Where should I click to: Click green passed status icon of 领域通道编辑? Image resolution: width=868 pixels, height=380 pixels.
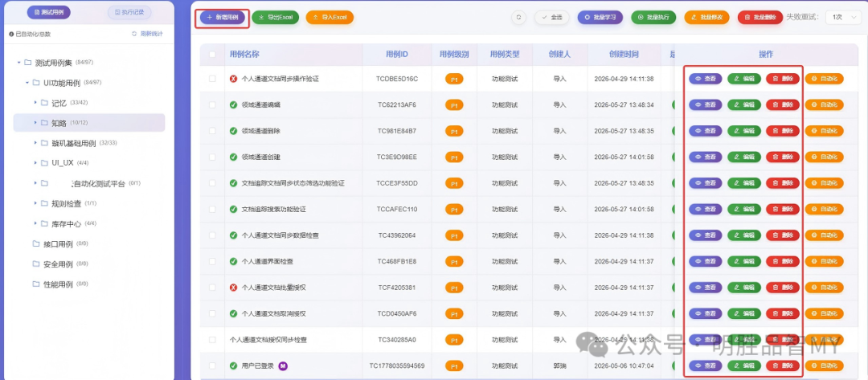pyautogui.click(x=234, y=104)
